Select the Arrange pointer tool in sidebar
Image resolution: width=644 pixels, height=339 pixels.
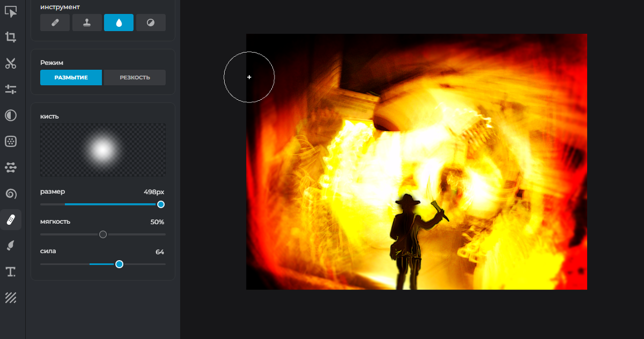click(x=11, y=11)
